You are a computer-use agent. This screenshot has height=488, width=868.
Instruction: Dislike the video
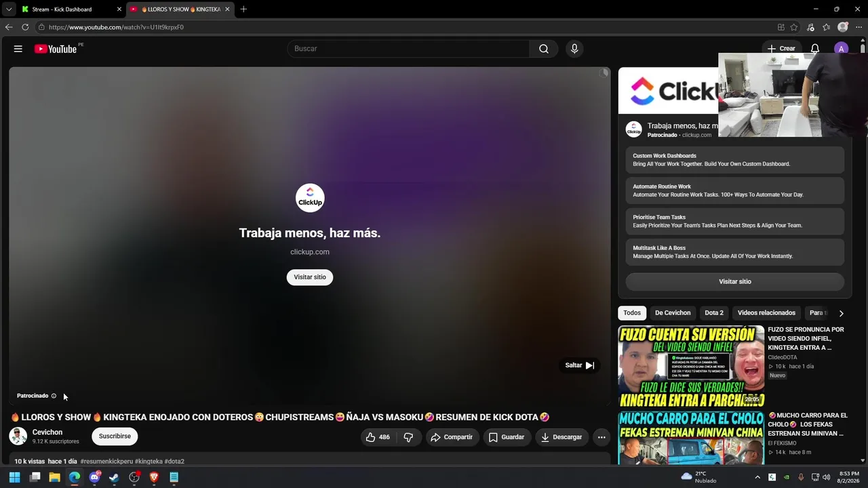click(408, 437)
